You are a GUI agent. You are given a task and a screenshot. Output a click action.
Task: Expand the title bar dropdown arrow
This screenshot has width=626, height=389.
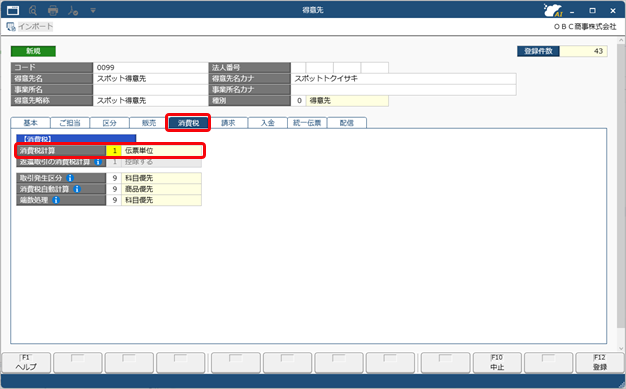(93, 10)
